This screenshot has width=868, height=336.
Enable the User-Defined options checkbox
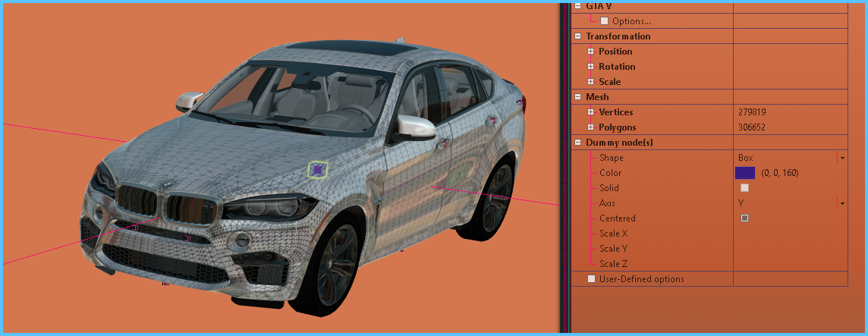point(592,279)
